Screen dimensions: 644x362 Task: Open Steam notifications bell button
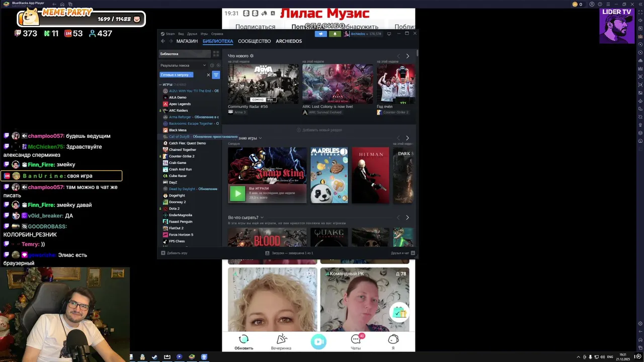(335, 34)
